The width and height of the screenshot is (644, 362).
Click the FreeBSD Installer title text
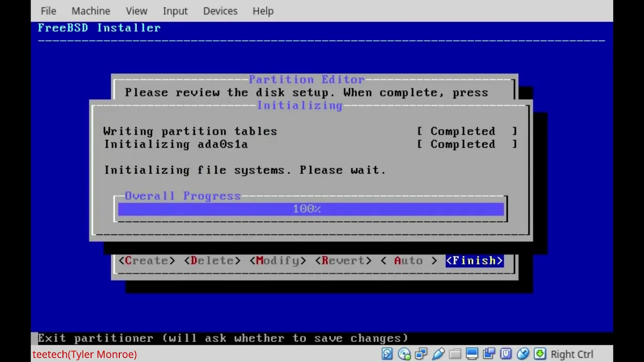pyautogui.click(x=99, y=28)
